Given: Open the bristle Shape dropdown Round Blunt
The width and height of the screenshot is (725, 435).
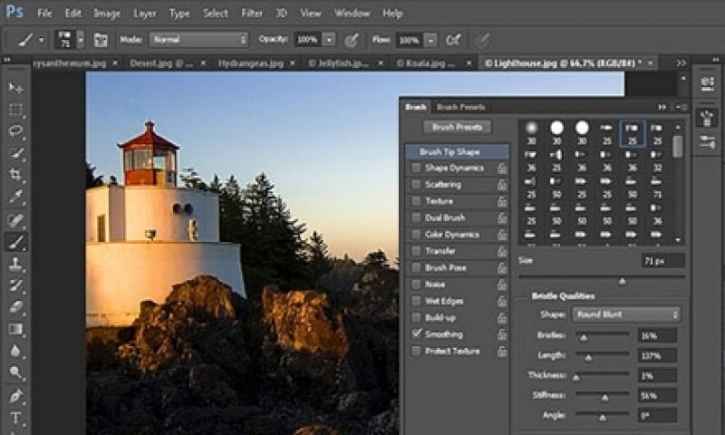Looking at the screenshot, I should click(627, 314).
